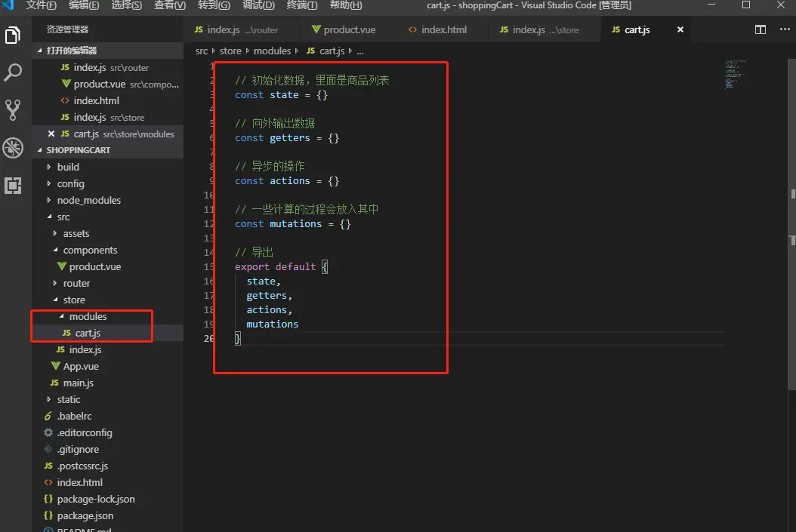796x532 pixels.
Task: Close cart.js in open editors list
Action: coord(51,134)
